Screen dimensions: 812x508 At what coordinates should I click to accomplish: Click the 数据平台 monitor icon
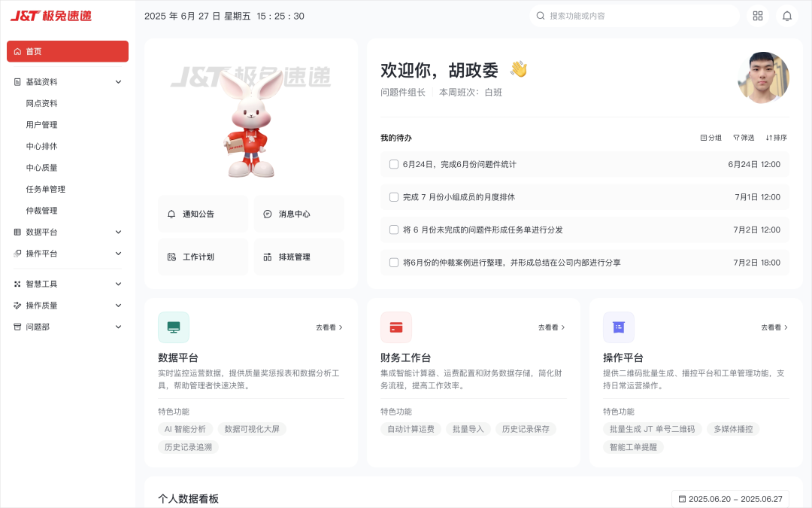174,327
